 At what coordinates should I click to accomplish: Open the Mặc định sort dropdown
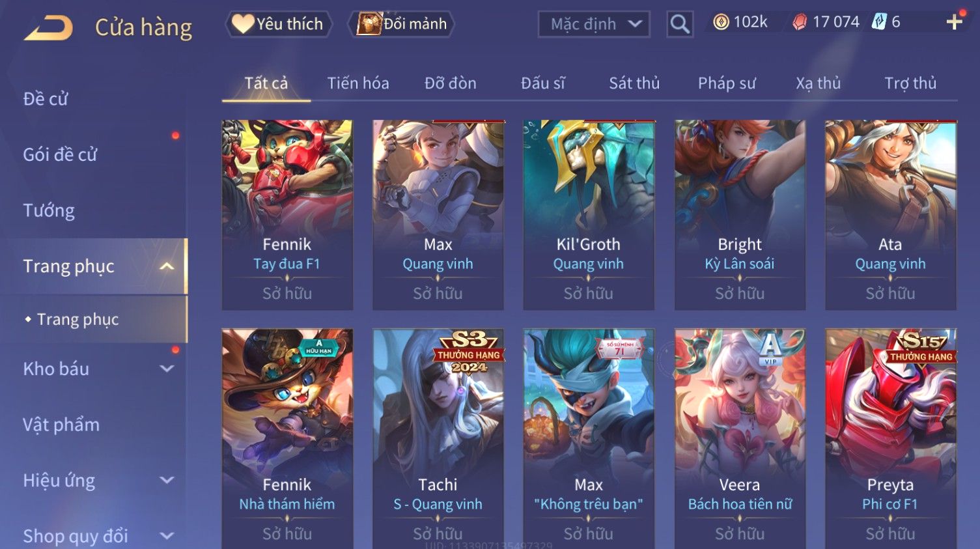594,24
